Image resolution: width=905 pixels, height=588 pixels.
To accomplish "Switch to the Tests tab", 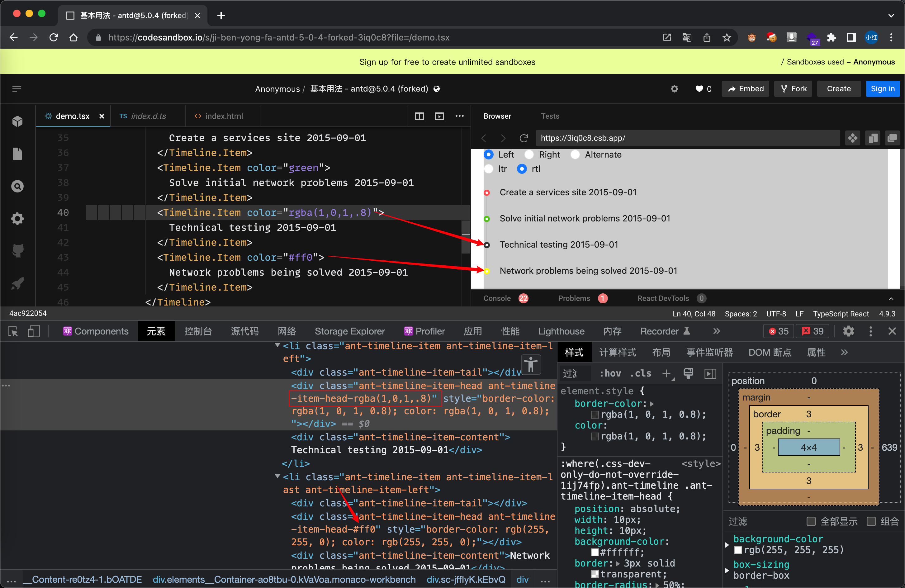I will click(550, 116).
